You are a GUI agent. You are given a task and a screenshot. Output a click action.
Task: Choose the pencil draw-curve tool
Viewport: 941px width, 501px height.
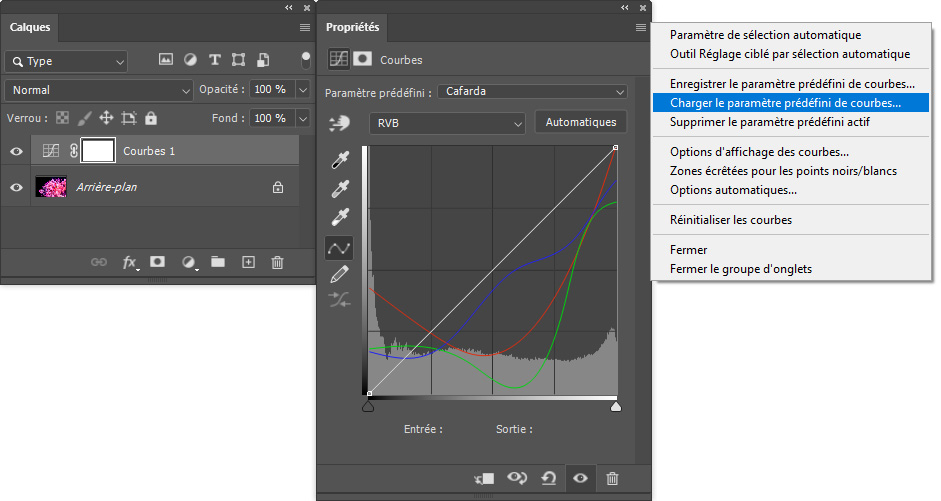click(340, 274)
